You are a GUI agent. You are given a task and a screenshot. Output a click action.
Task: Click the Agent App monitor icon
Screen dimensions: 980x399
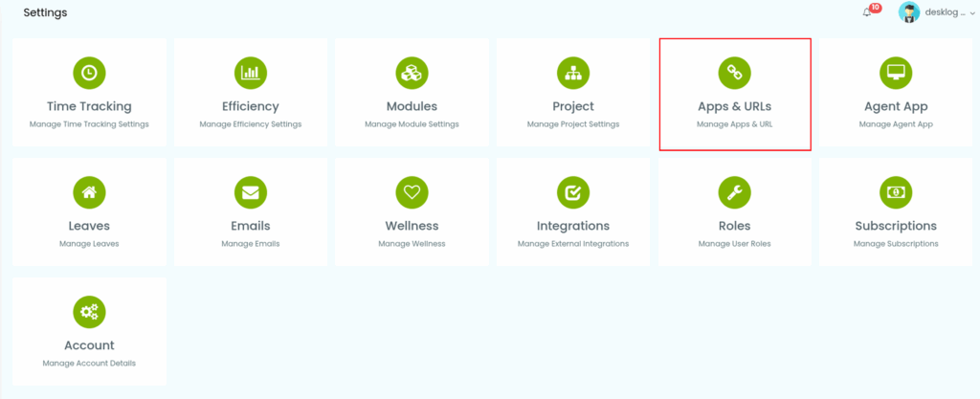pyautogui.click(x=896, y=72)
